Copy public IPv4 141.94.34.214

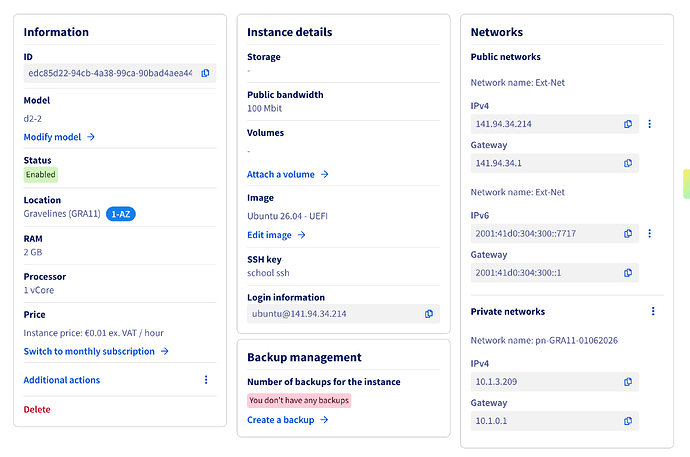(x=628, y=124)
